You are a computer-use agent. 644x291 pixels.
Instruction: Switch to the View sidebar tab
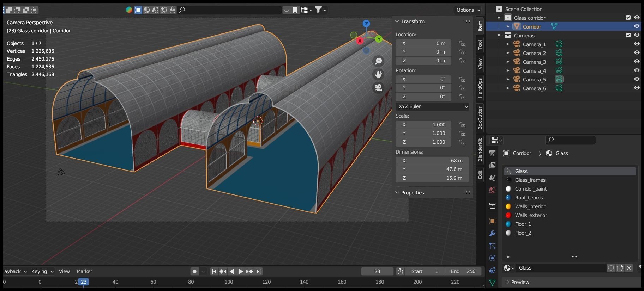point(480,64)
